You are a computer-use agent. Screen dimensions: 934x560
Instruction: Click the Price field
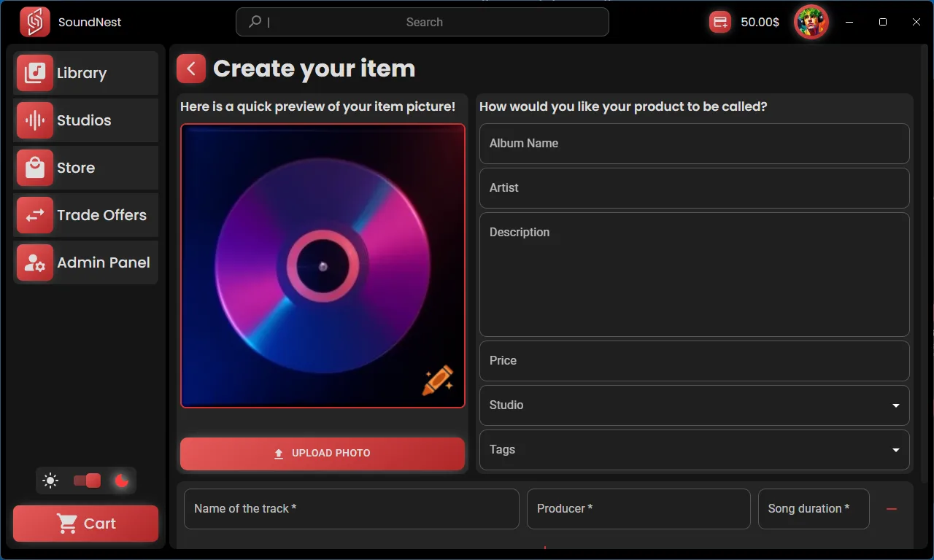[695, 361]
